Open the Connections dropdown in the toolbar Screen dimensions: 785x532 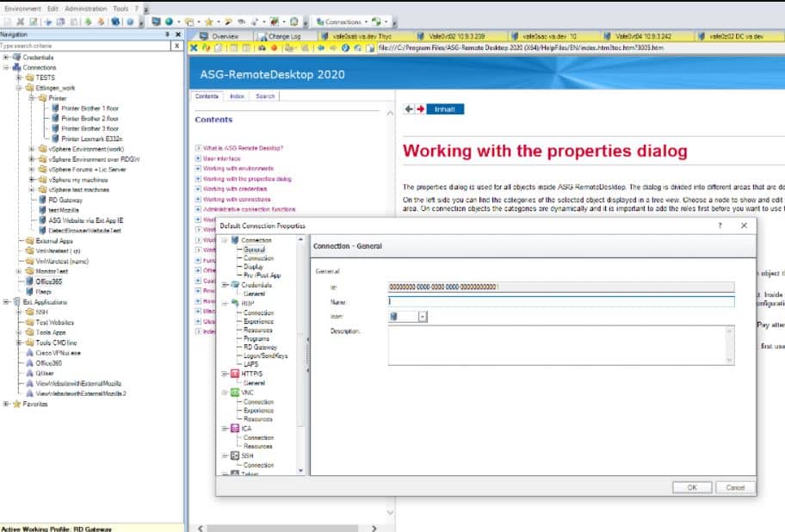click(365, 22)
